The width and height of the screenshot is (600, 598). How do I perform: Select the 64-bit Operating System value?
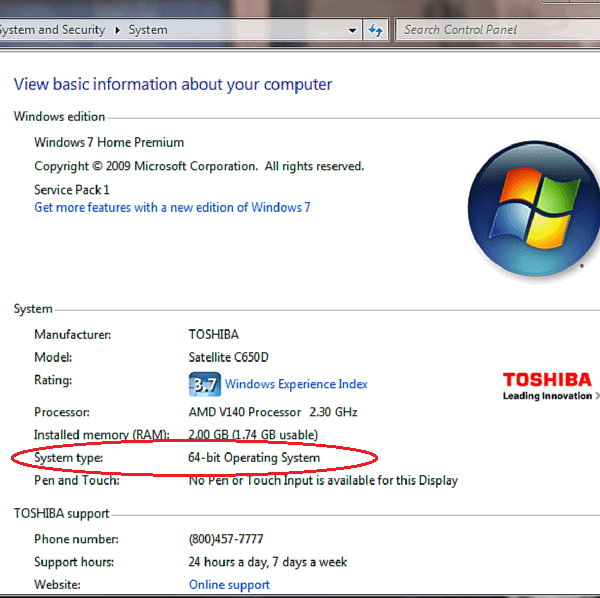tap(254, 458)
